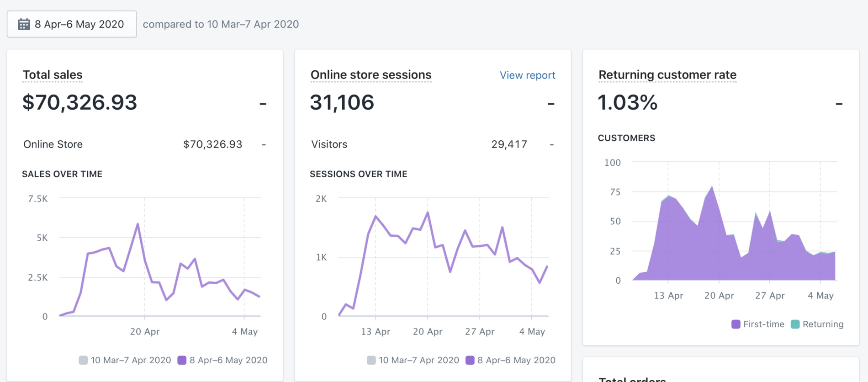Viewport: 868px width, 382px height.
Task: Click the sessions chart line at 20 Apr peak
Action: click(x=428, y=212)
